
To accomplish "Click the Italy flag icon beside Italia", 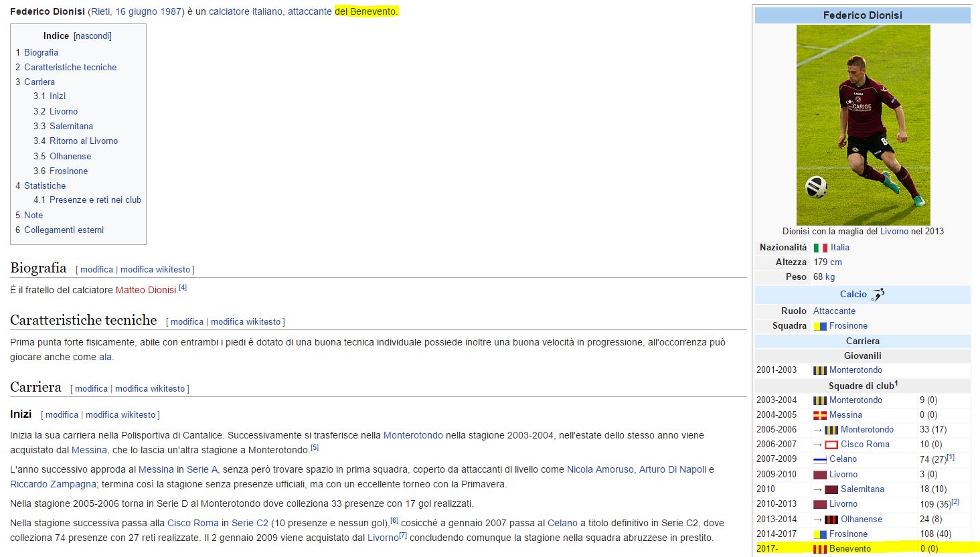I will tap(820, 248).
